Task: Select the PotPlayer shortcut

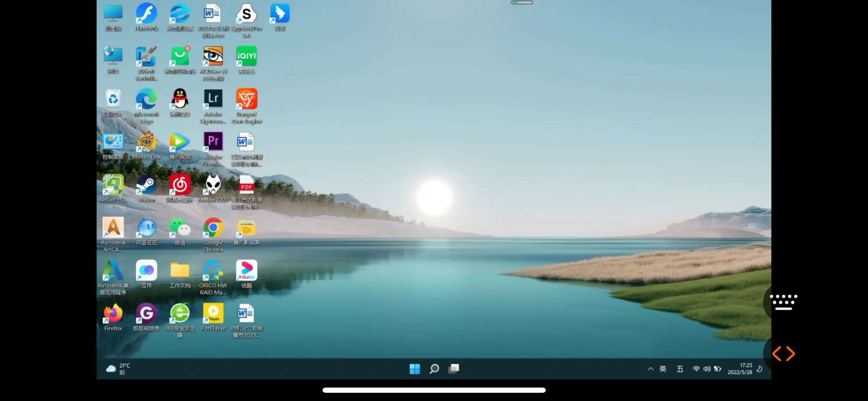Action: [213, 314]
